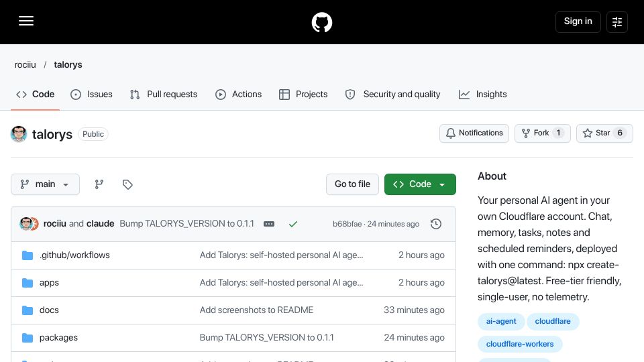Open commit history clock icon
This screenshot has height=362, width=644.
tap(436, 224)
